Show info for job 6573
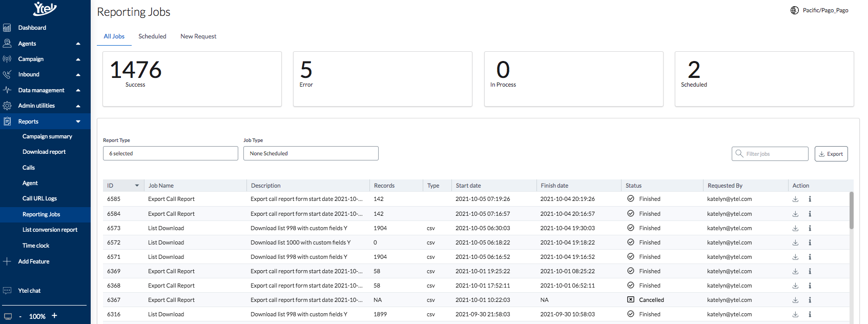 pos(810,228)
